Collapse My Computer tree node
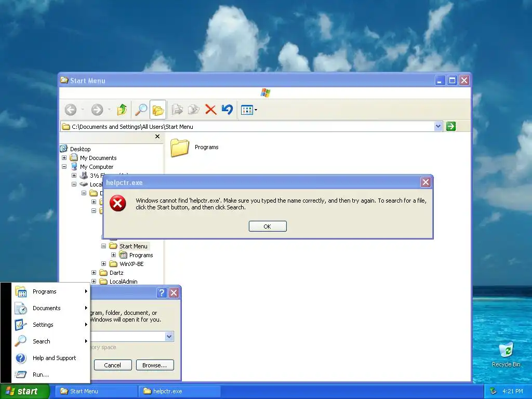This screenshot has height=399, width=532. click(64, 167)
